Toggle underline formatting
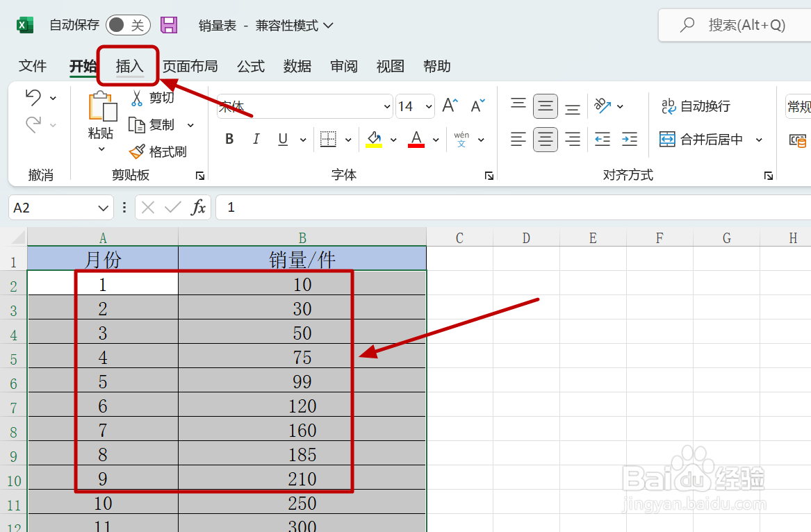 point(283,139)
